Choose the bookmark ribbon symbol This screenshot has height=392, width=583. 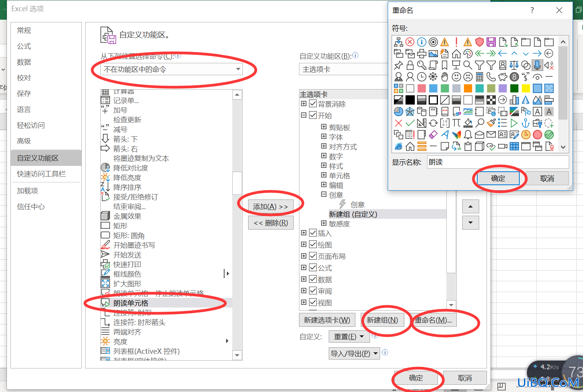[445, 65]
